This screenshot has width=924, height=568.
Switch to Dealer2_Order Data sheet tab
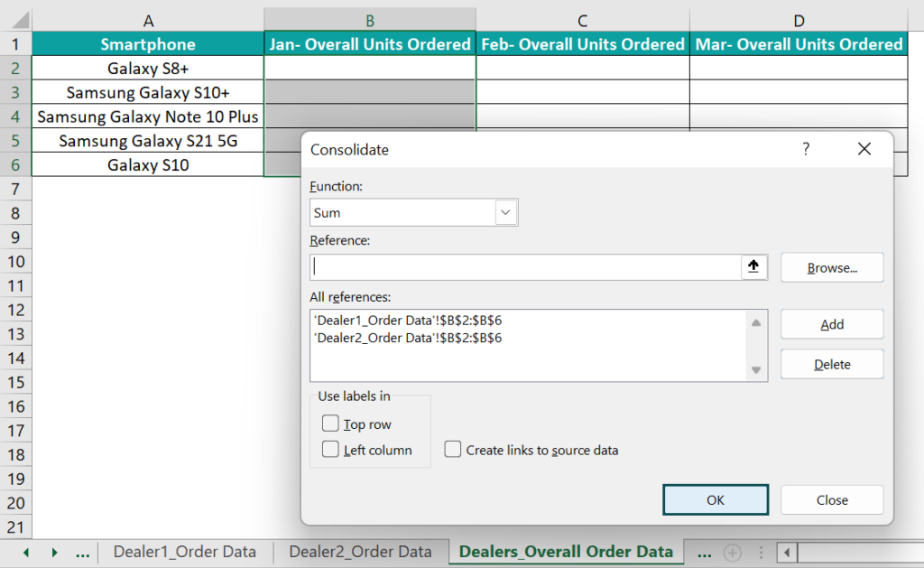coord(360,552)
